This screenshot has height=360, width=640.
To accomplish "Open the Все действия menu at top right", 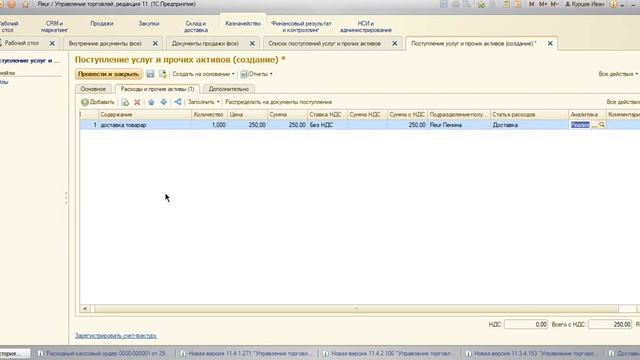I will coord(618,74).
